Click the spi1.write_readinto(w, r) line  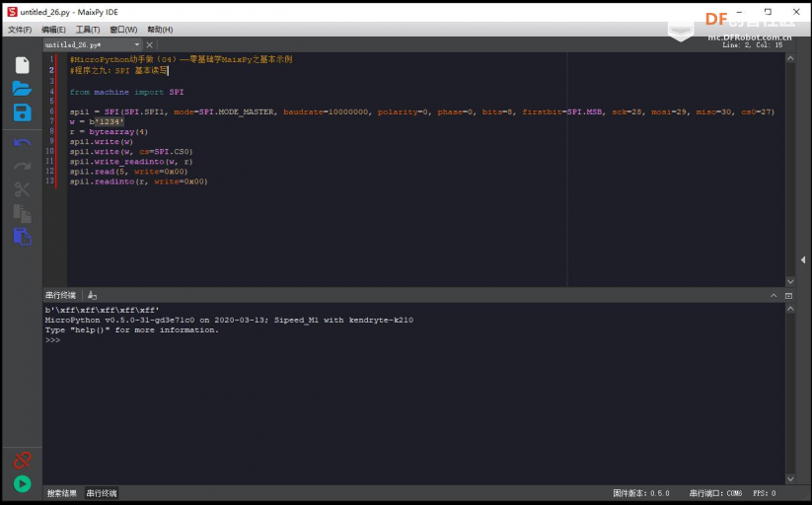(131, 162)
